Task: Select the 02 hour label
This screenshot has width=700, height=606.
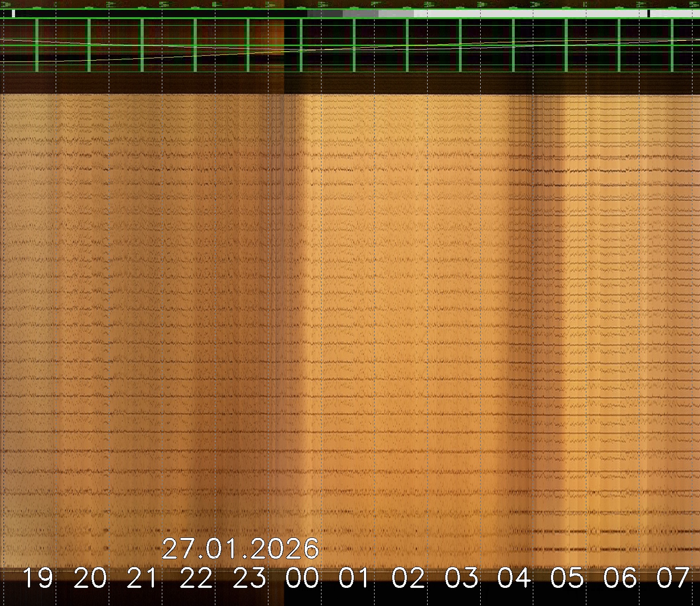Action: [x=408, y=578]
